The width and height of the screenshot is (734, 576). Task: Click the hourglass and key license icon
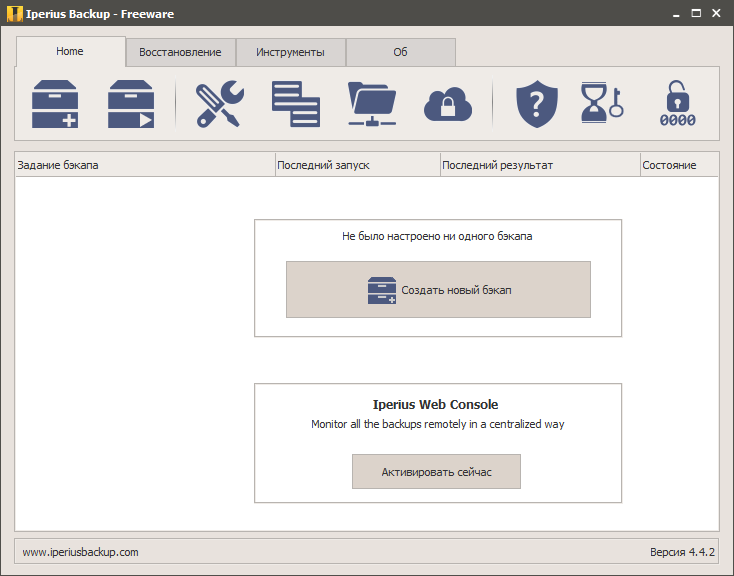602,103
